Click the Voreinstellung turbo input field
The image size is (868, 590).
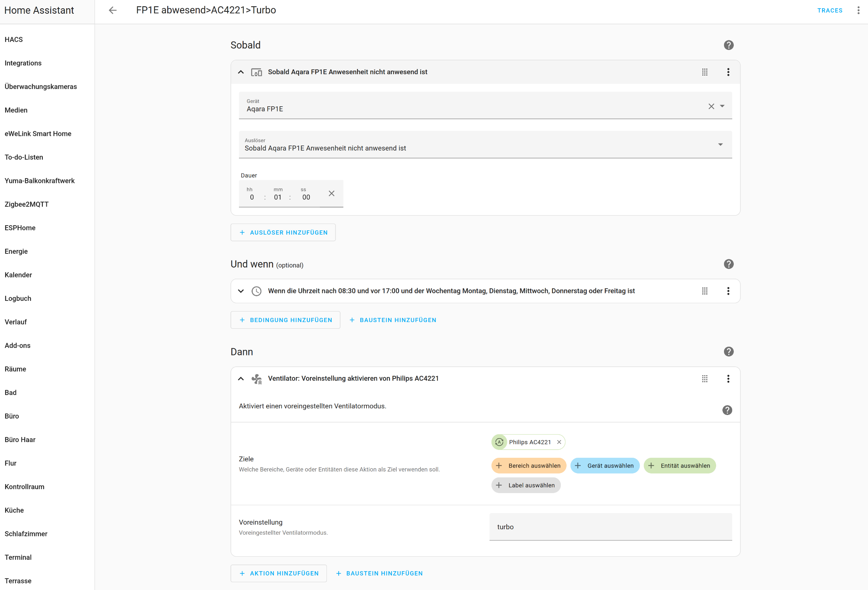(x=610, y=527)
